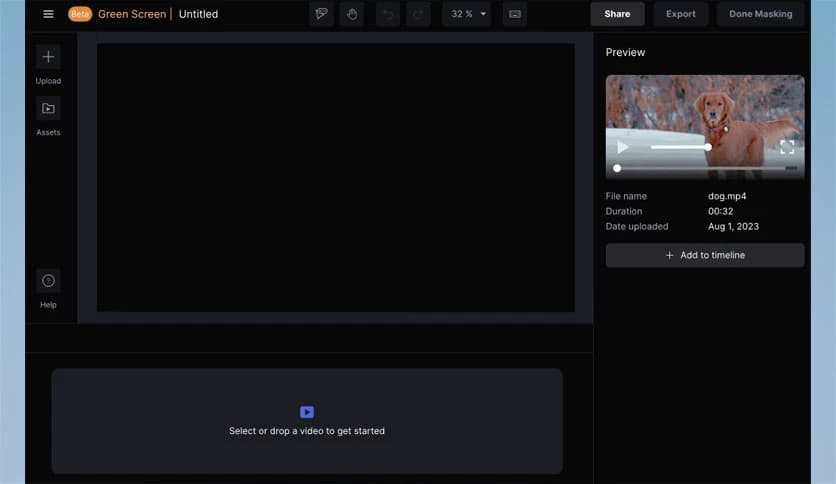Click the undo arrow
This screenshot has width=836, height=484.
(x=388, y=14)
